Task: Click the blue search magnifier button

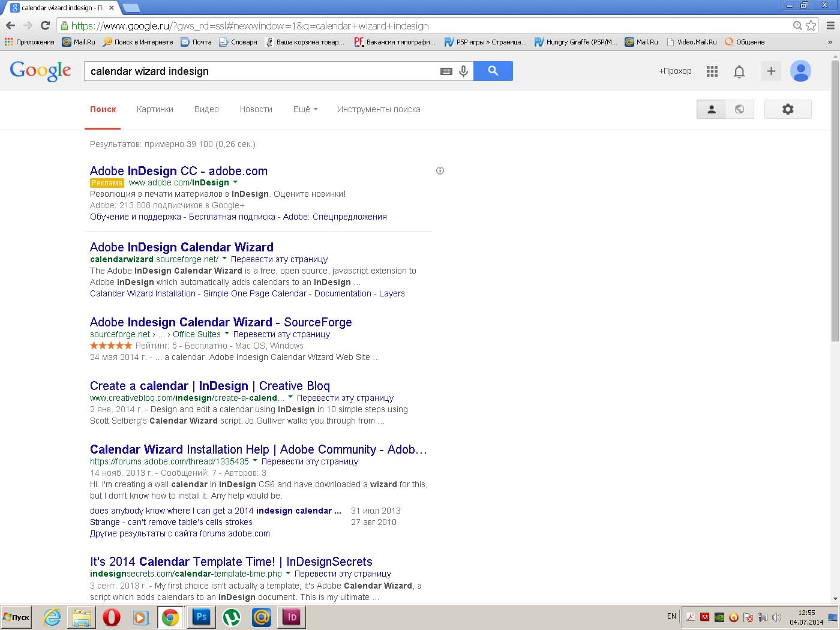Action: coord(493,71)
